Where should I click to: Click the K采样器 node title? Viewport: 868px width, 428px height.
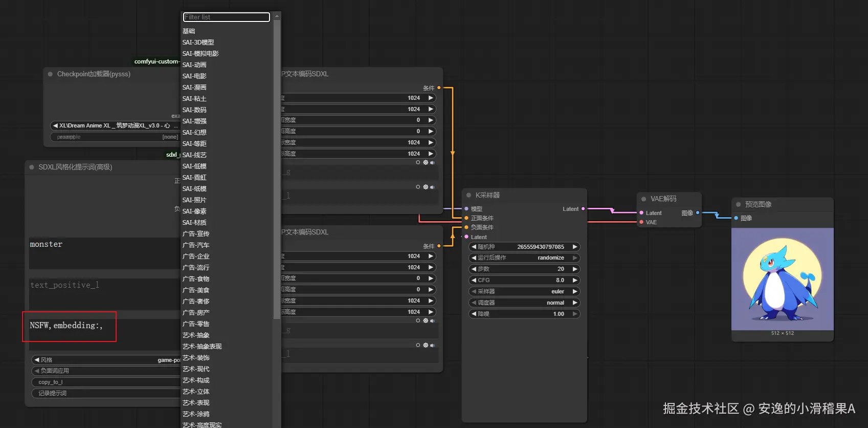click(487, 195)
